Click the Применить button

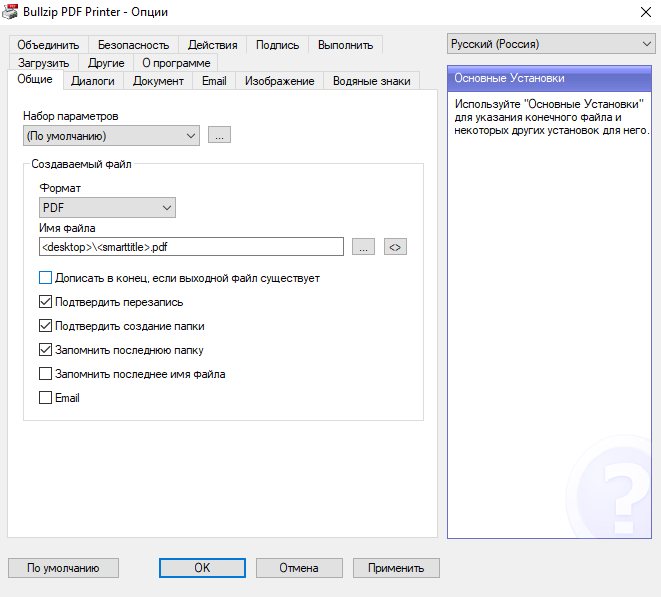(396, 568)
